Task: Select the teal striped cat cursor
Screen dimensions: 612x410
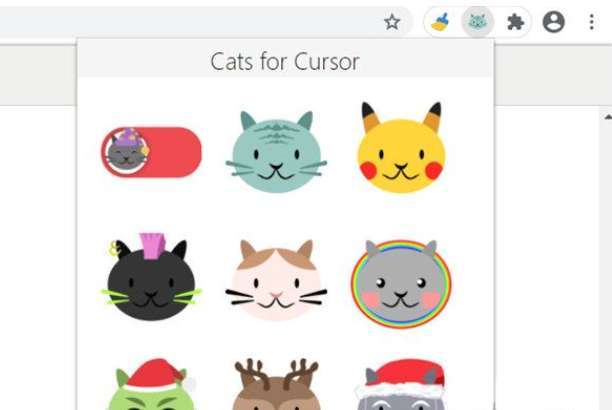Action: (x=276, y=152)
